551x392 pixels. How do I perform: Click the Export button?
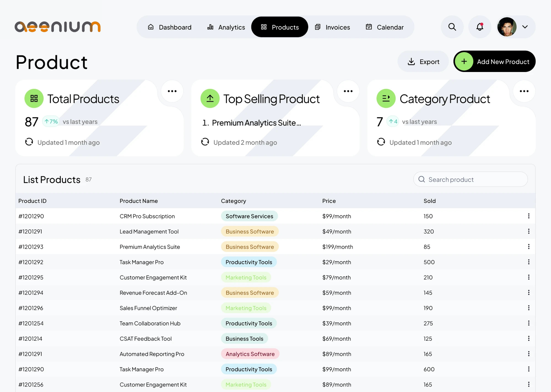pyautogui.click(x=423, y=62)
